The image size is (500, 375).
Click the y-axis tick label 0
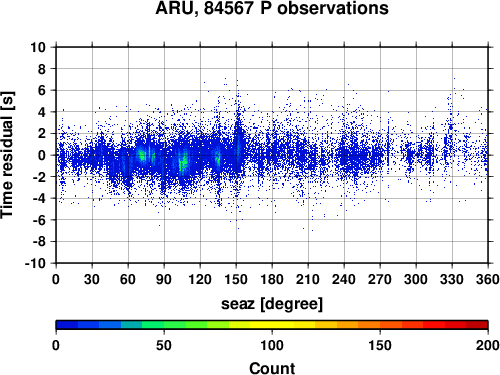coord(42,155)
